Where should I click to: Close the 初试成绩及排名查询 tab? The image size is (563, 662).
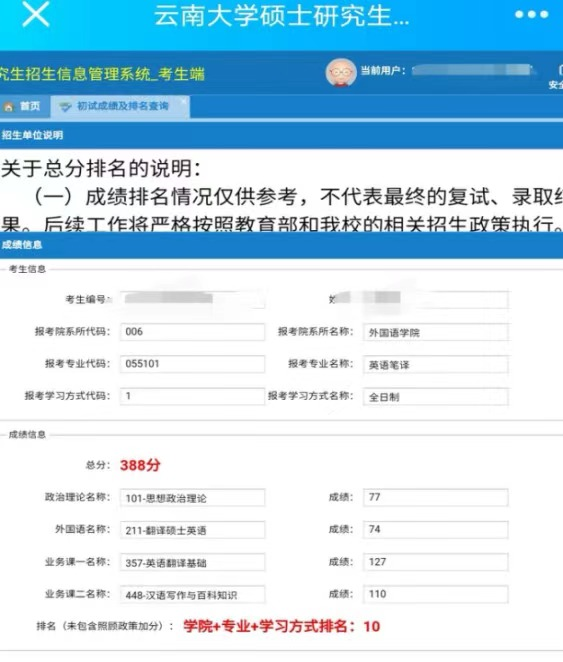pos(184,100)
